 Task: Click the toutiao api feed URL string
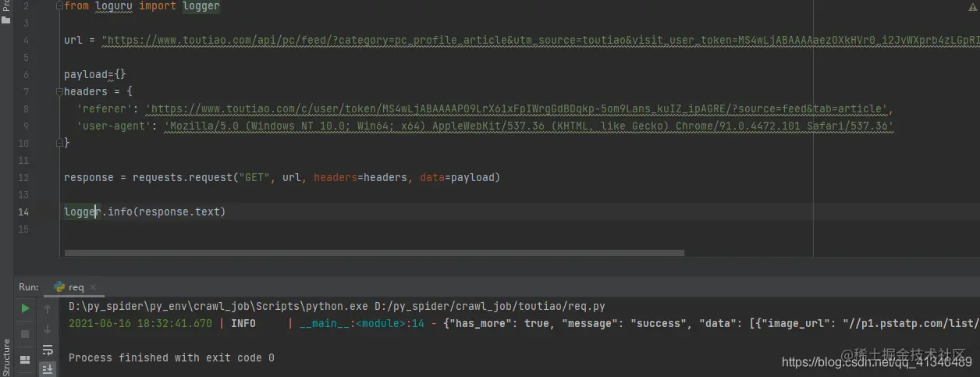click(541, 41)
